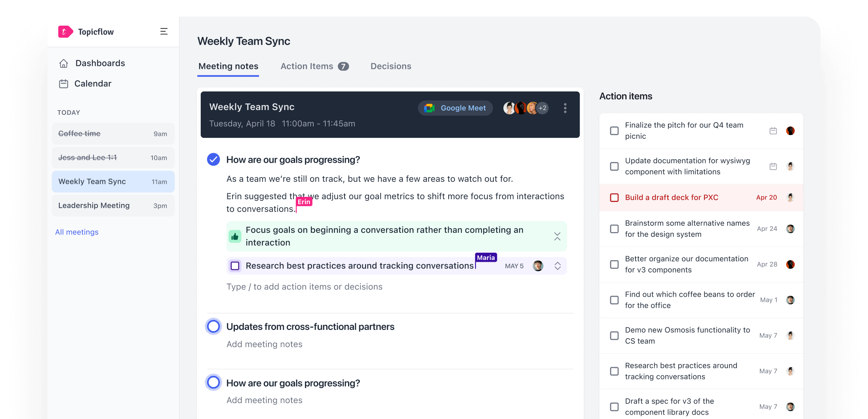The height and width of the screenshot is (419, 868).
Task: Click assignee avatar for coffee beans item
Action: (790, 300)
